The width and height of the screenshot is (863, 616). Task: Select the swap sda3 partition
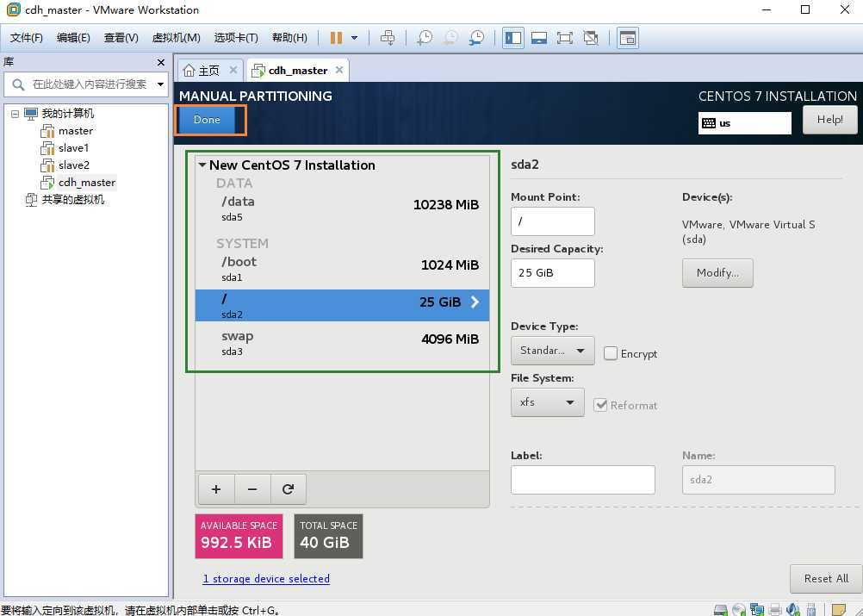[x=342, y=343]
